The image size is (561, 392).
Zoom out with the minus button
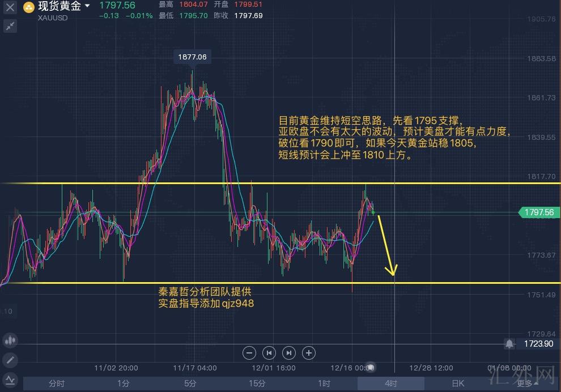249,353
